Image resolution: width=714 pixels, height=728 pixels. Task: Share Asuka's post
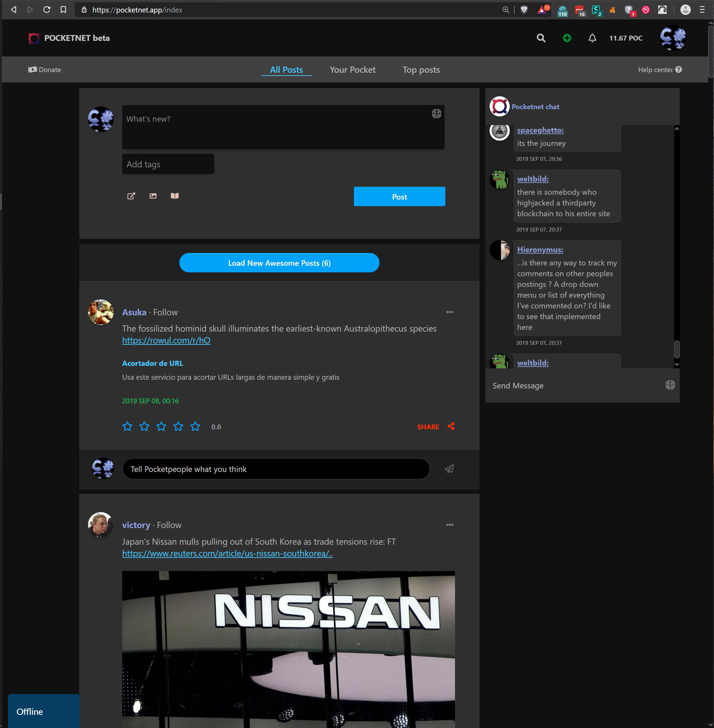(436, 427)
